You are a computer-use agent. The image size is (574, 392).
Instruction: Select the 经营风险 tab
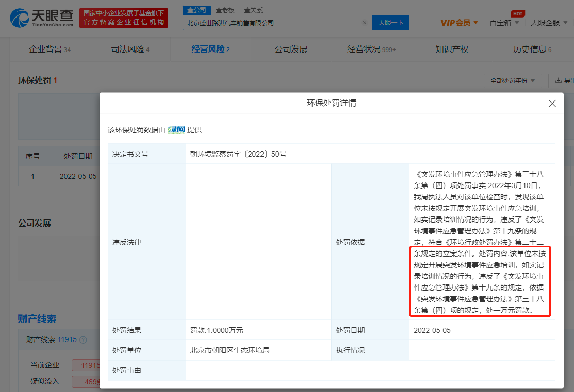(x=210, y=49)
